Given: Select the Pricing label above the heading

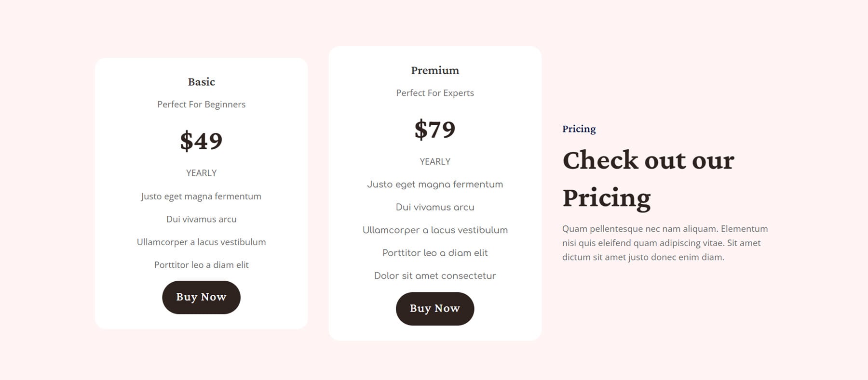Looking at the screenshot, I should click(579, 129).
